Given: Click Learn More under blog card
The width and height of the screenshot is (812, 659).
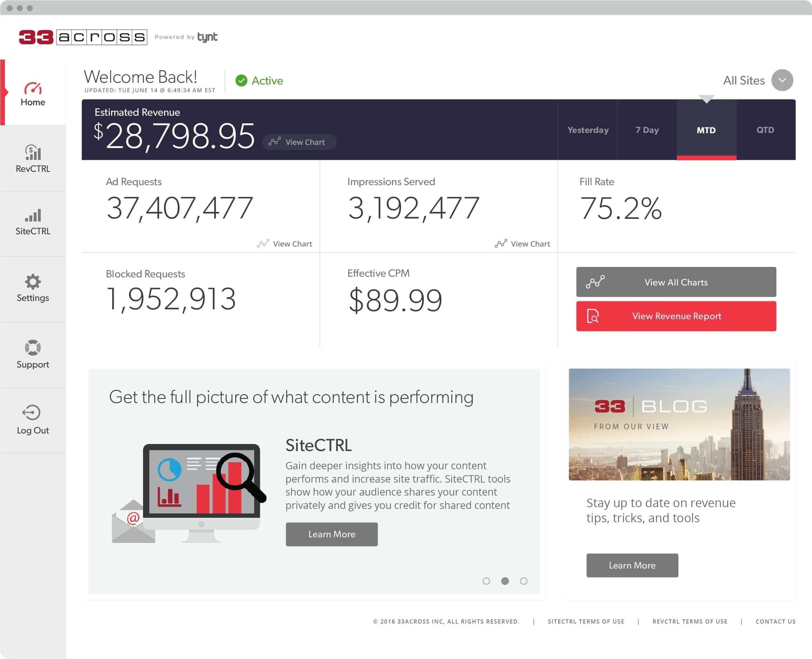Looking at the screenshot, I should pos(632,565).
